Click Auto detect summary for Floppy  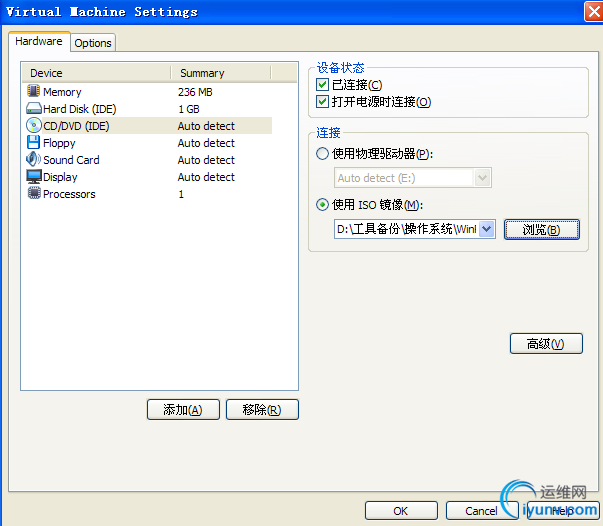point(206,143)
